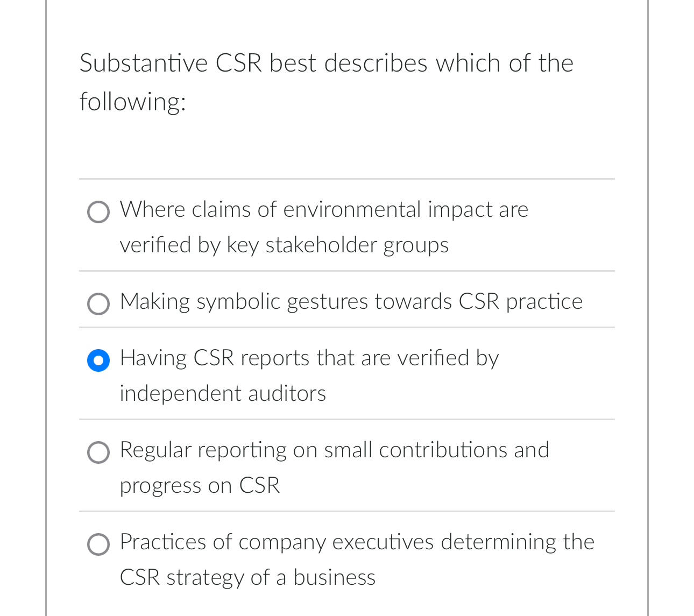
Task: Click the already selected third radio button
Action: (98, 360)
